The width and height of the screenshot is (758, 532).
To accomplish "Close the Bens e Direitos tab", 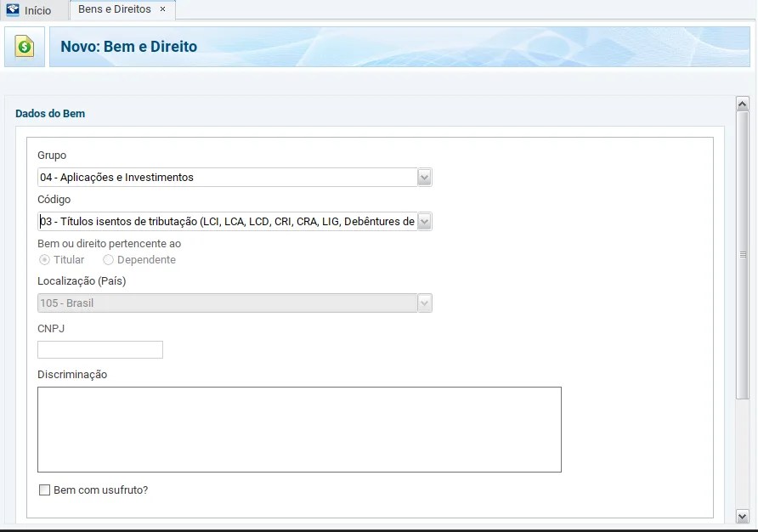I will pyautogui.click(x=163, y=9).
